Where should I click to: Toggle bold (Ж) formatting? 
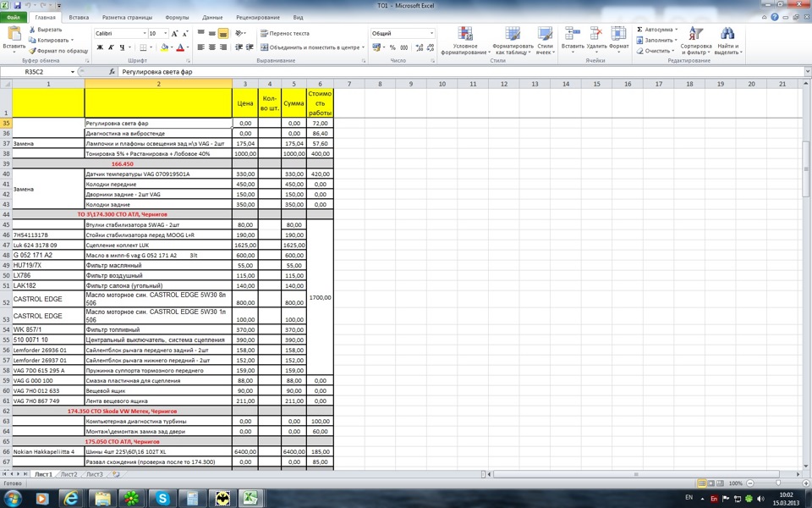coord(100,47)
